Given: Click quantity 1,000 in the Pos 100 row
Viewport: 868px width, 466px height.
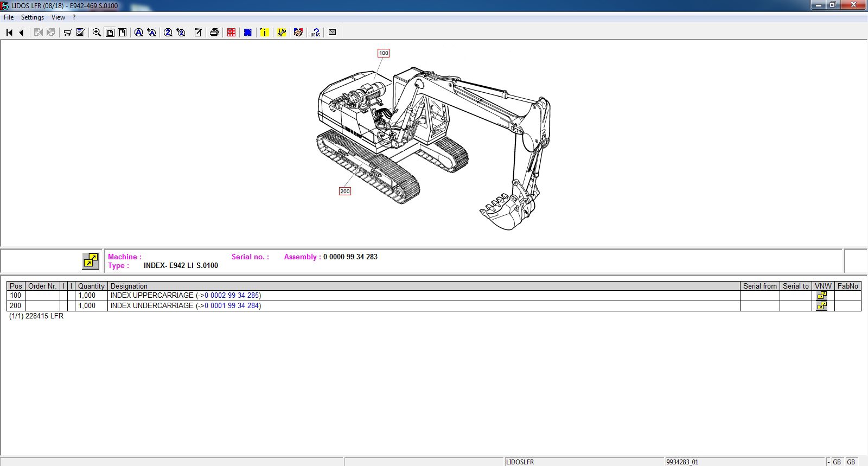Looking at the screenshot, I should coord(87,296).
